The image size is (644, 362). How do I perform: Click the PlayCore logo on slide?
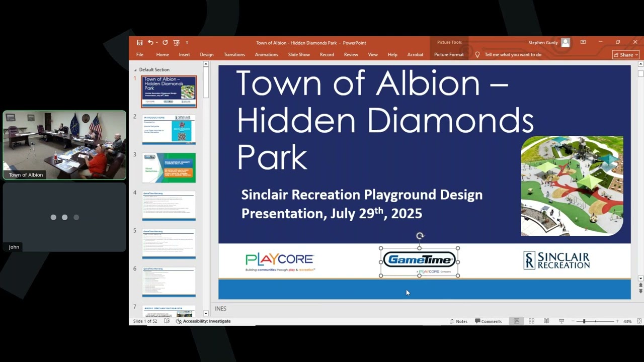(280, 262)
